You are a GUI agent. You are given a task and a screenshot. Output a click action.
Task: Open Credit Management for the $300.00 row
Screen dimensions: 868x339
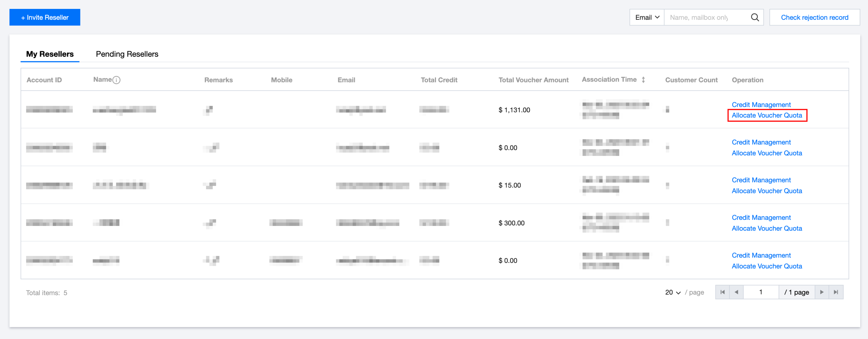[761, 218]
